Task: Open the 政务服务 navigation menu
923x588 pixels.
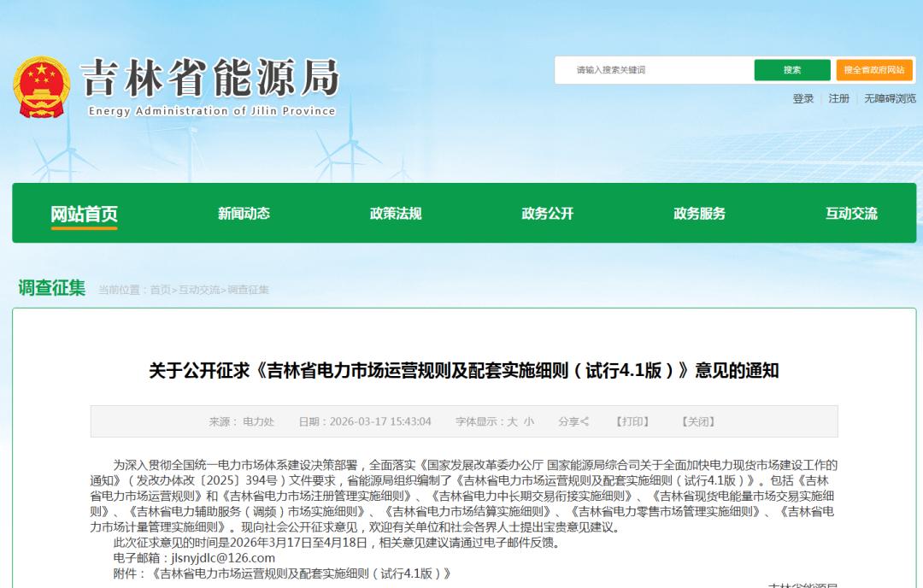Action: pos(699,213)
